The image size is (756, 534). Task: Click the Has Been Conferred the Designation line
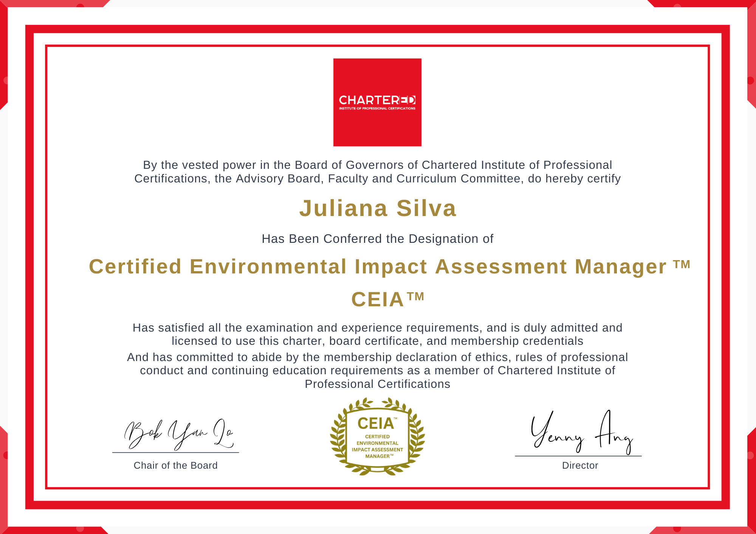coord(377,239)
